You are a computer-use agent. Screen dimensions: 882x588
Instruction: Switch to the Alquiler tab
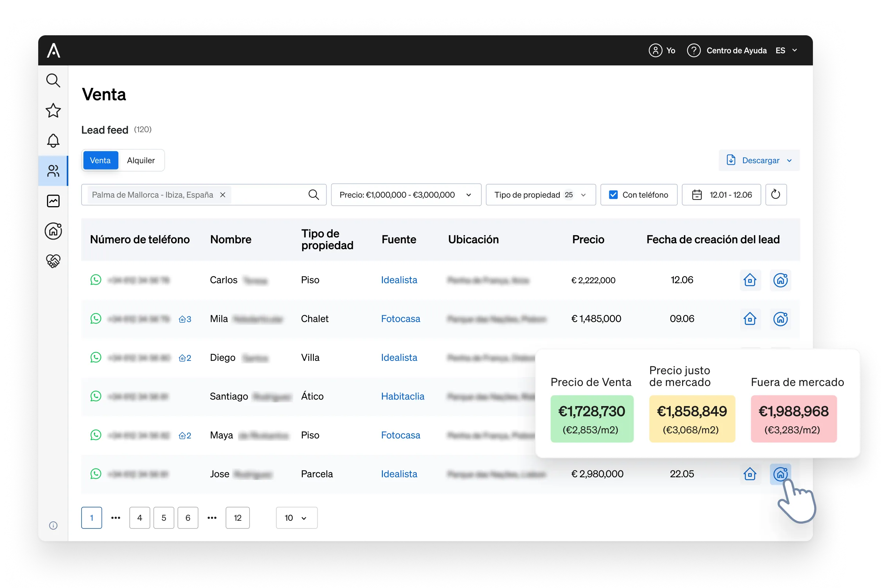(x=141, y=161)
